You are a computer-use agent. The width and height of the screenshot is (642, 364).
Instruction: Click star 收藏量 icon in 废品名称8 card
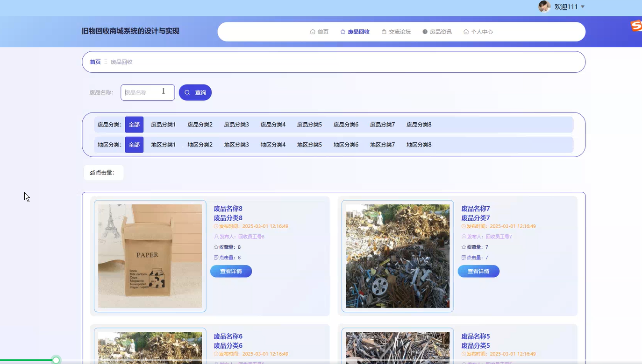pyautogui.click(x=216, y=247)
